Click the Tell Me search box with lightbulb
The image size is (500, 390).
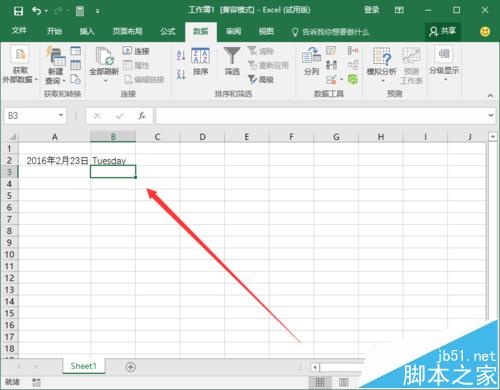click(x=330, y=32)
